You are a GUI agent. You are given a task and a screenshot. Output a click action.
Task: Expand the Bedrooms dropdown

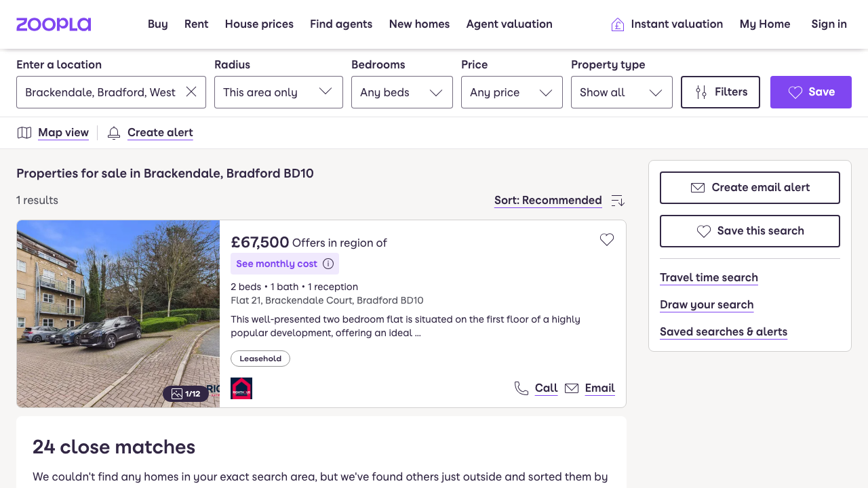click(x=401, y=91)
